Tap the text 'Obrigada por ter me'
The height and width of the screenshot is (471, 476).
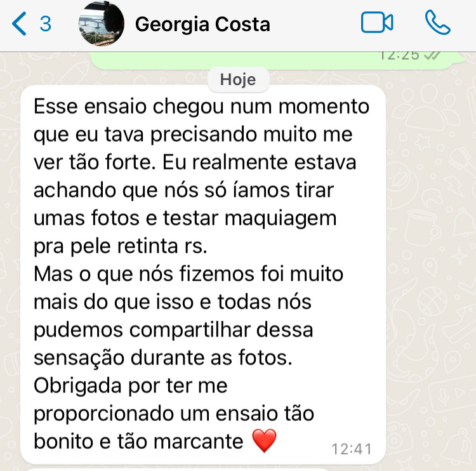(131, 386)
